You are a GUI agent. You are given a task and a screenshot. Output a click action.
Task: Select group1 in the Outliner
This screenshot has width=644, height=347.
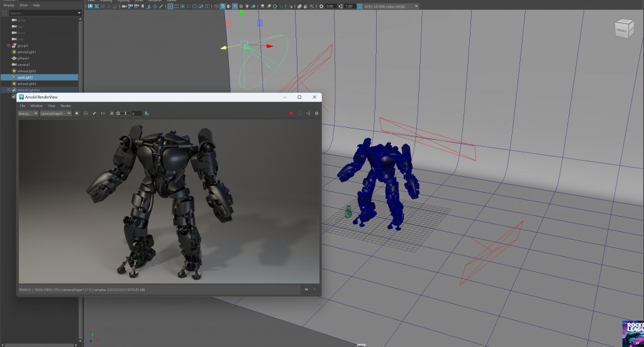23,45
